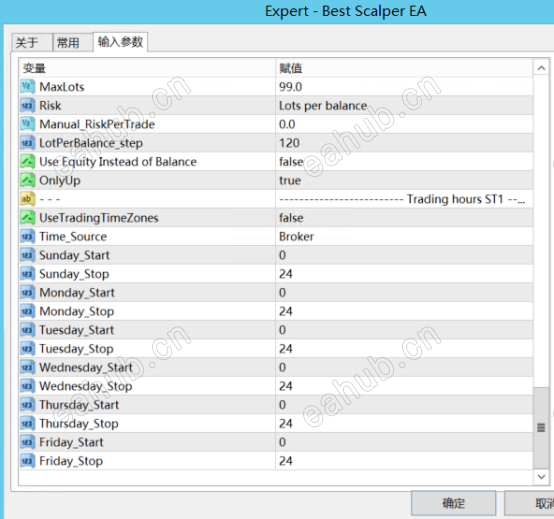Select the 输入参数 tab

[x=120, y=42]
